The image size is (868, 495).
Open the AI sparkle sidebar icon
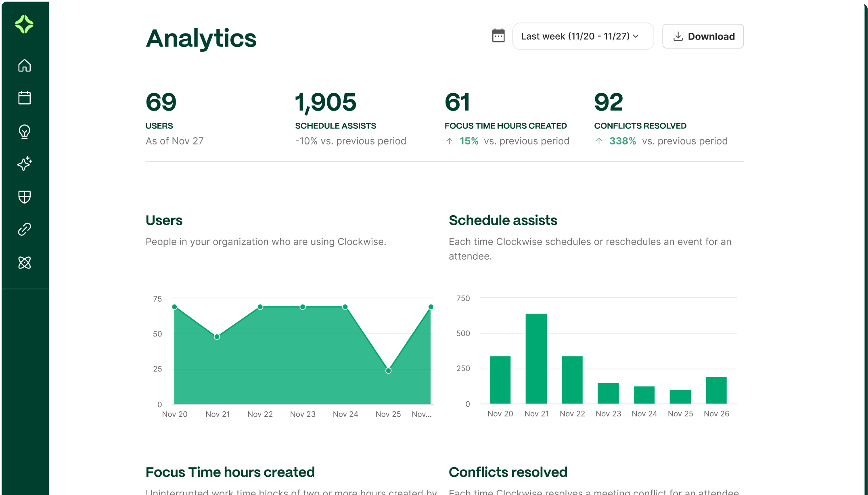[25, 164]
